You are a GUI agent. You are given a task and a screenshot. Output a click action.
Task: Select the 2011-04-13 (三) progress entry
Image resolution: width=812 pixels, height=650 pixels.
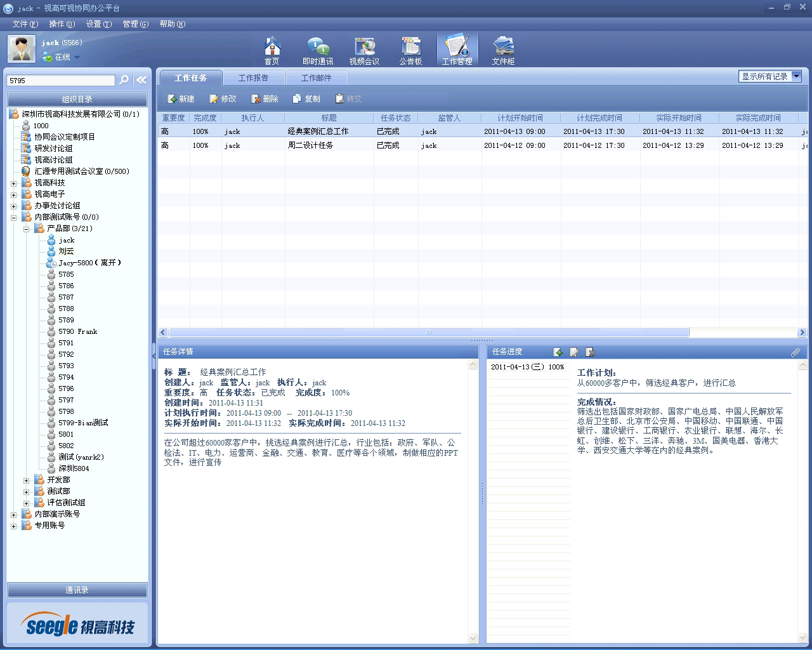pyautogui.click(x=528, y=367)
